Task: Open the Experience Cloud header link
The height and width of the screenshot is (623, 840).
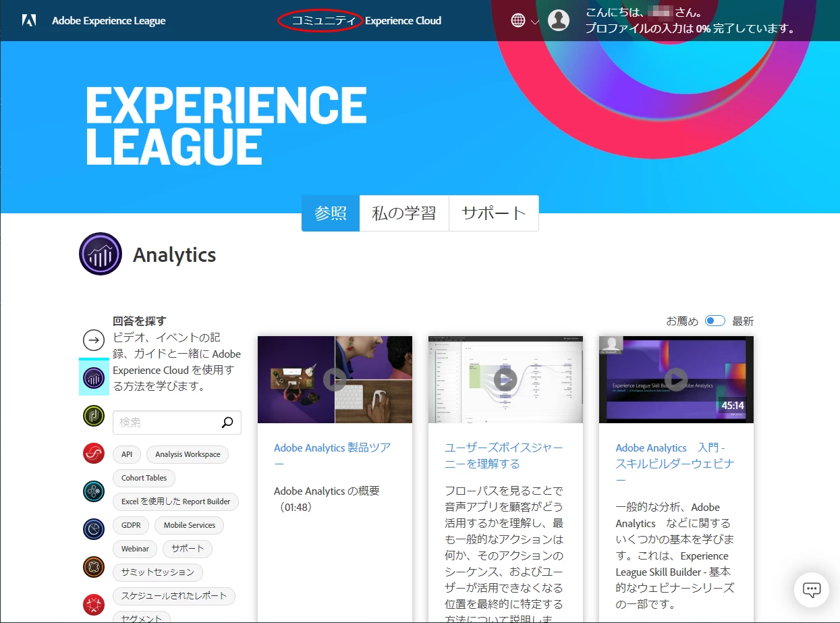Action: [403, 20]
